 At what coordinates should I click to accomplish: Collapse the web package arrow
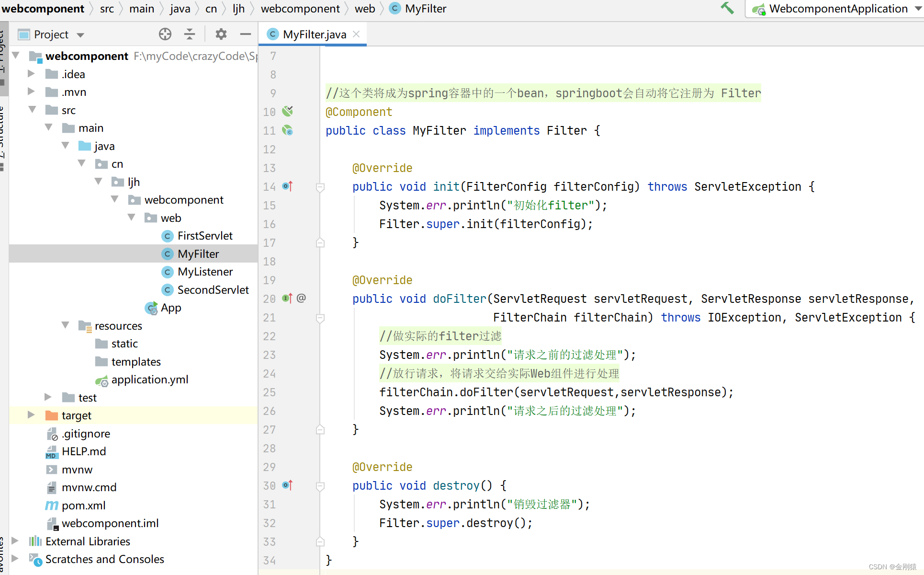(132, 217)
